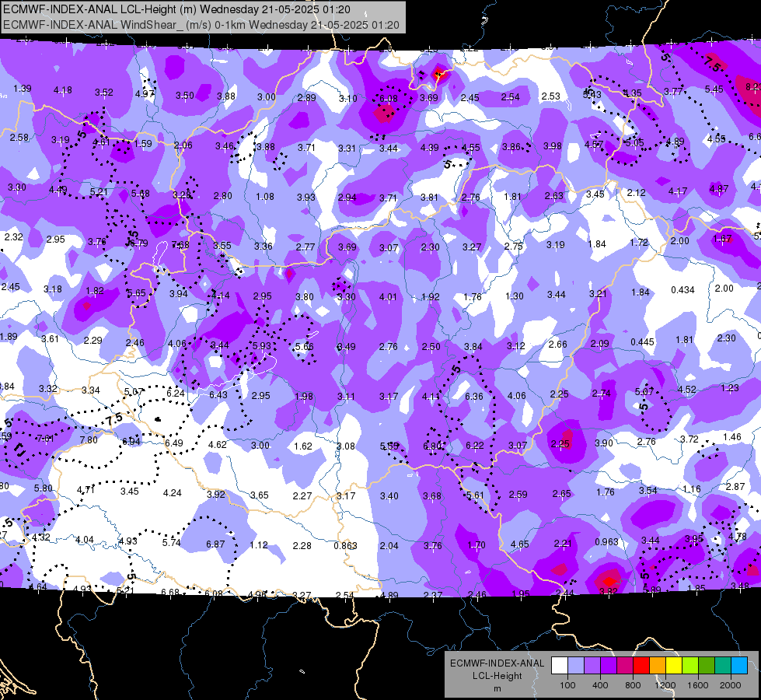
Task: Click the wind shear value '4.65'
Action: (x=520, y=544)
